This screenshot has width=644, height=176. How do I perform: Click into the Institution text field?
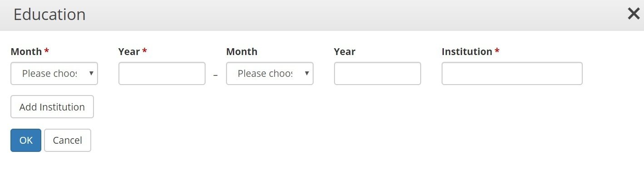[x=512, y=73]
